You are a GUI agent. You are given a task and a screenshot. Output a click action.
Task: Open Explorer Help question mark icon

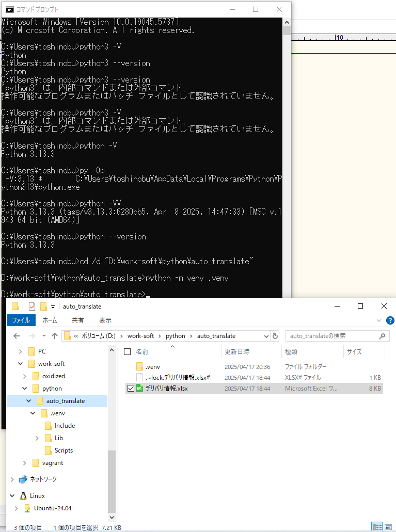click(390, 320)
